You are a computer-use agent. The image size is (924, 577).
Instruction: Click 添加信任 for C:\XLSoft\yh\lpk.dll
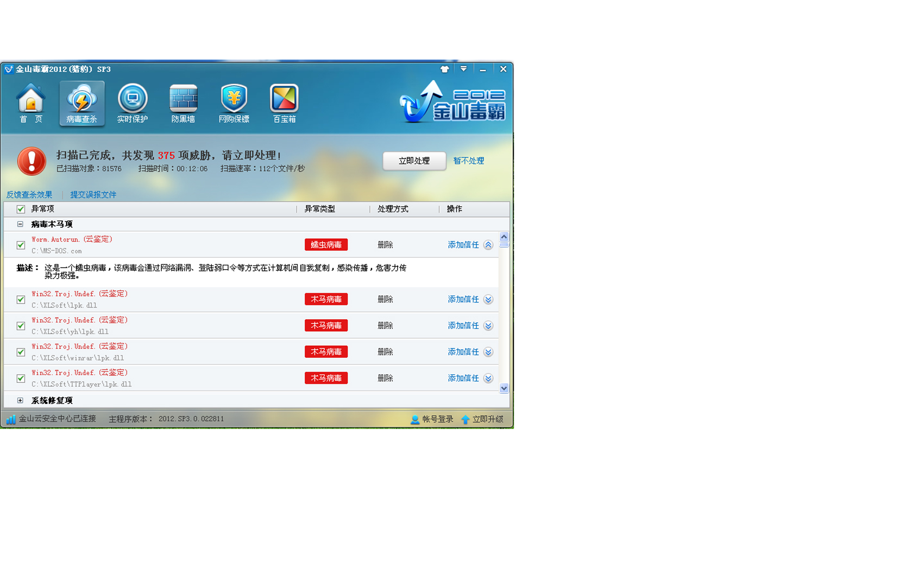click(463, 326)
